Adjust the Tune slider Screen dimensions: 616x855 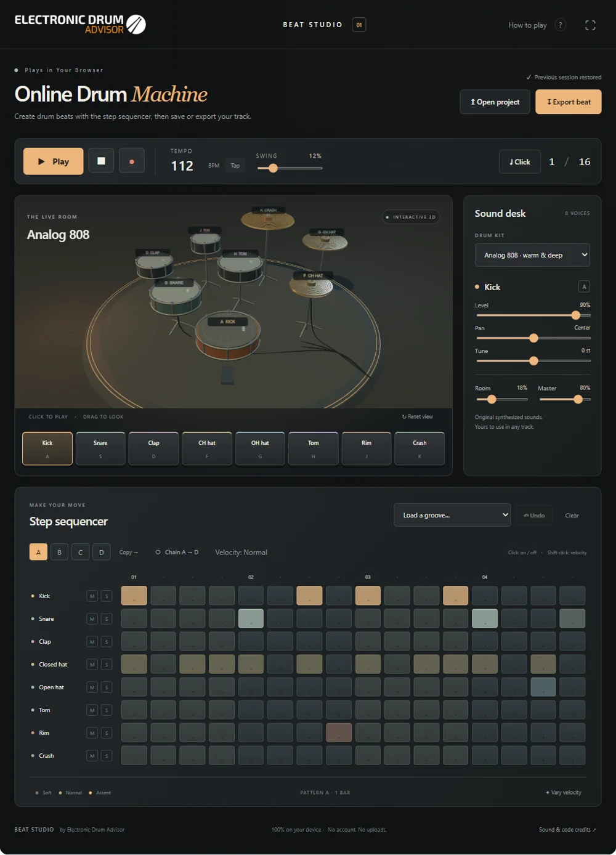[533, 361]
